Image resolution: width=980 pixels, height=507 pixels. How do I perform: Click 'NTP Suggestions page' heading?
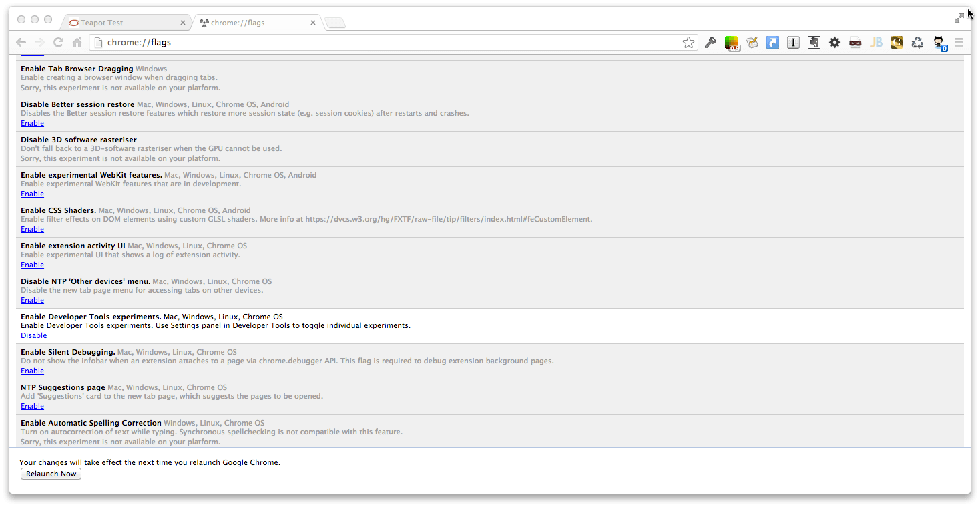coord(63,387)
